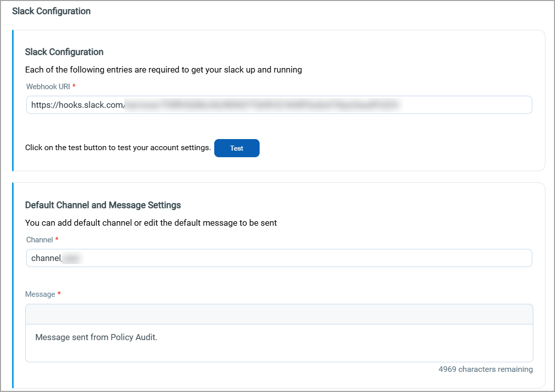This screenshot has height=392, width=555.
Task: Click the 4969 characters remaining counter
Action: [485, 369]
